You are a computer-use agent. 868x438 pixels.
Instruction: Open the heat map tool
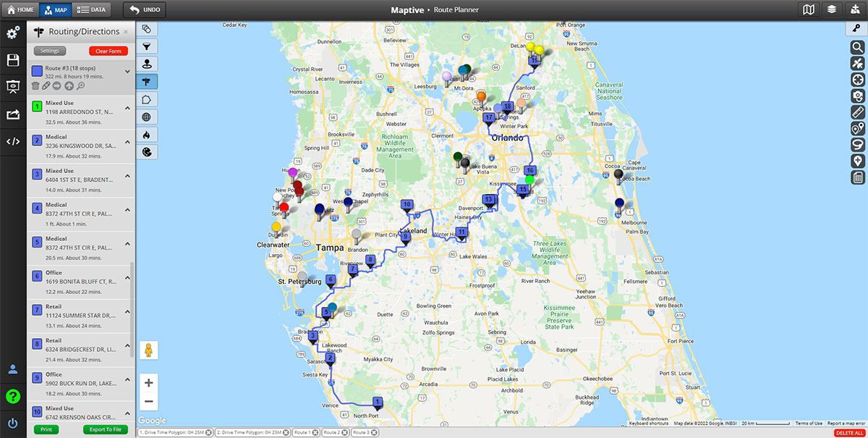point(147,135)
